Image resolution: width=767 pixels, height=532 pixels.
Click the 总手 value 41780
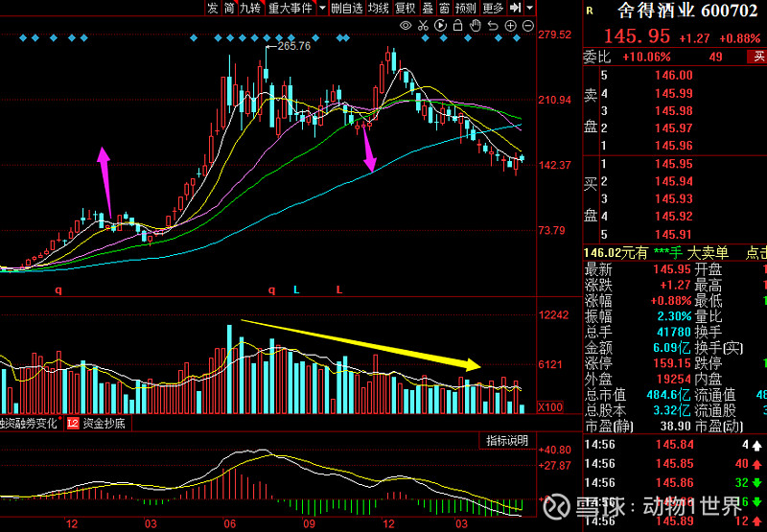click(674, 333)
